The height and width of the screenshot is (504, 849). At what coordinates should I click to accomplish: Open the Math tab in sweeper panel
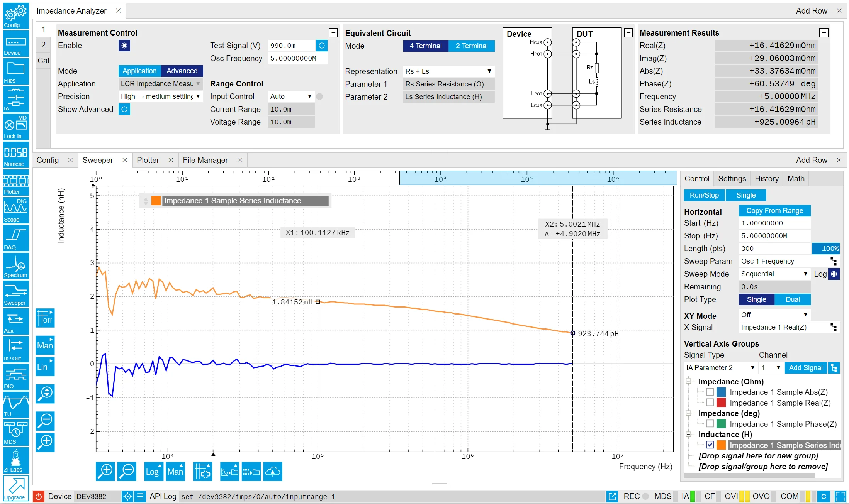pos(796,179)
